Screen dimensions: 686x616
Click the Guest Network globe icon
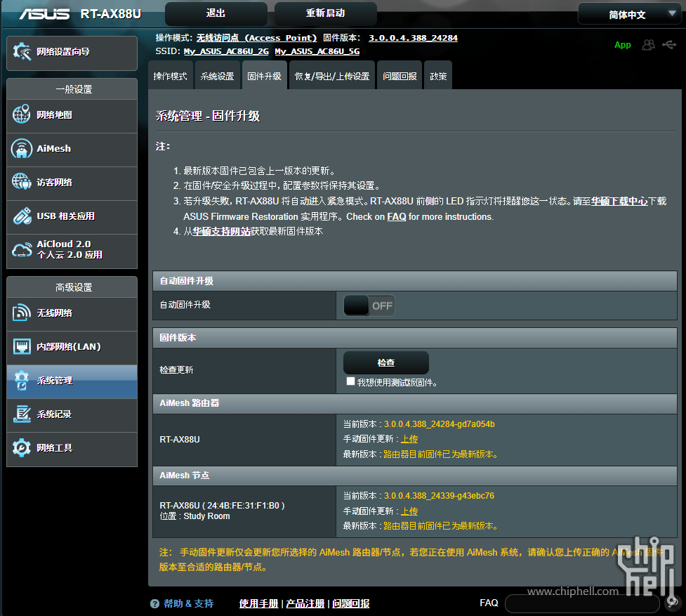[x=22, y=182]
